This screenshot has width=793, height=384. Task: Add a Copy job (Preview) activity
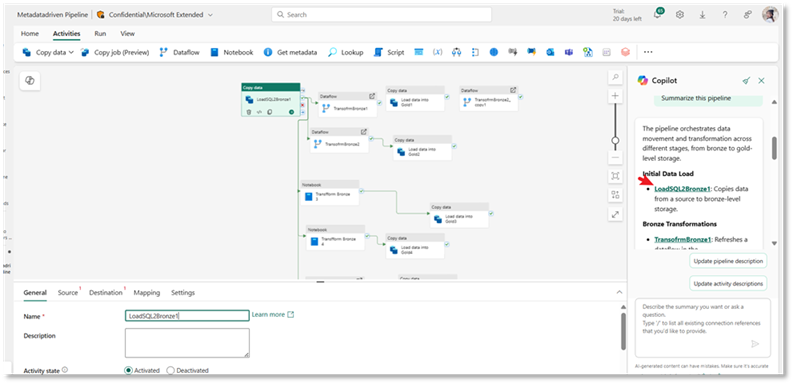coord(115,52)
